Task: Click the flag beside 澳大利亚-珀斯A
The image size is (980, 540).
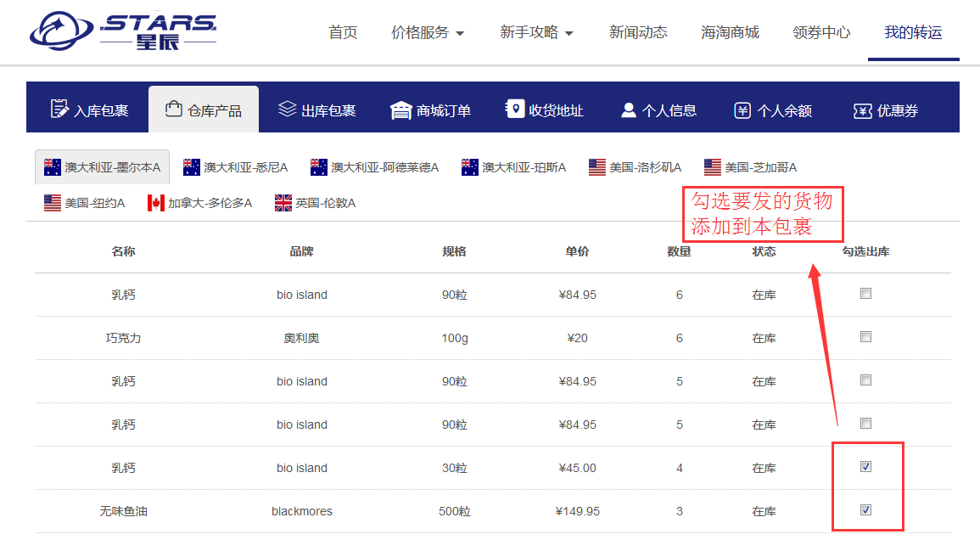Action: point(469,167)
